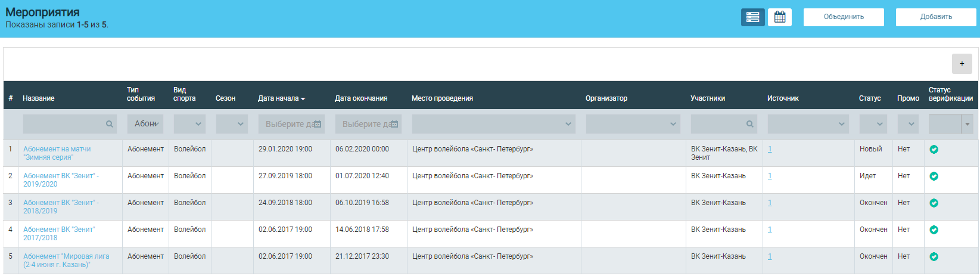
Task: Sort by Дата окончания column header
Action: 361,98
